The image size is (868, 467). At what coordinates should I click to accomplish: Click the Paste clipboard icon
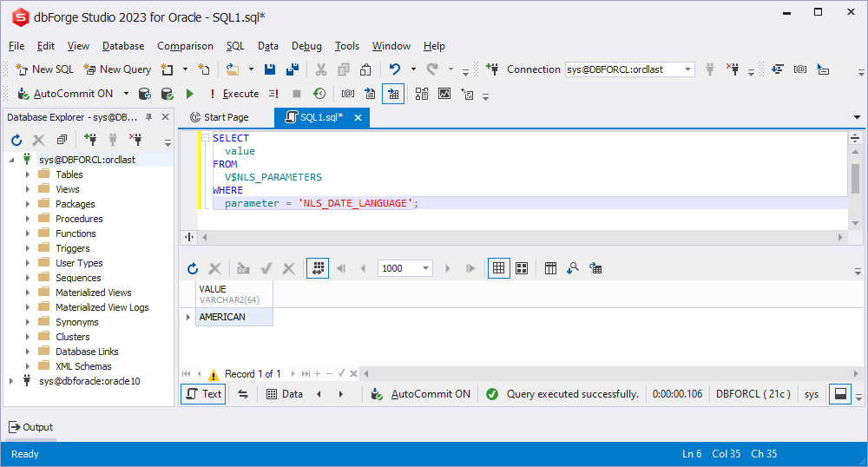[x=365, y=69]
